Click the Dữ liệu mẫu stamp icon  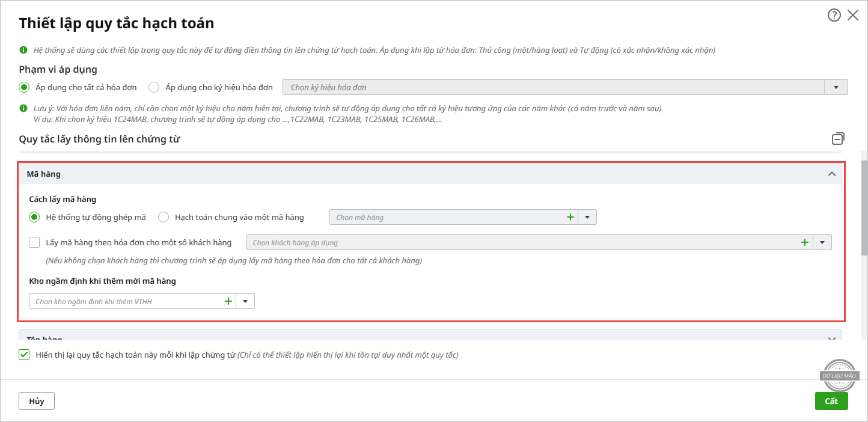tap(840, 376)
